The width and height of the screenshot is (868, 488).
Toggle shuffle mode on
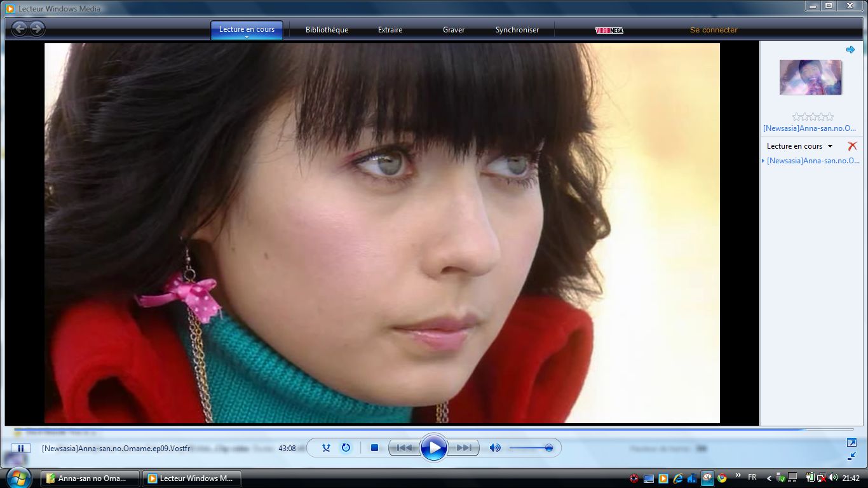(326, 448)
